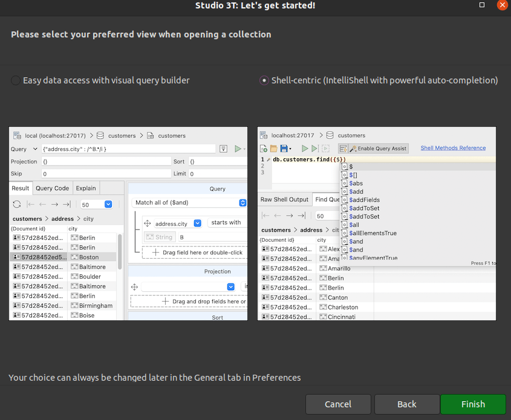Choose $allElementsTrue in the autocomplete list
Screen dimensions: 511x420
tap(418, 233)
